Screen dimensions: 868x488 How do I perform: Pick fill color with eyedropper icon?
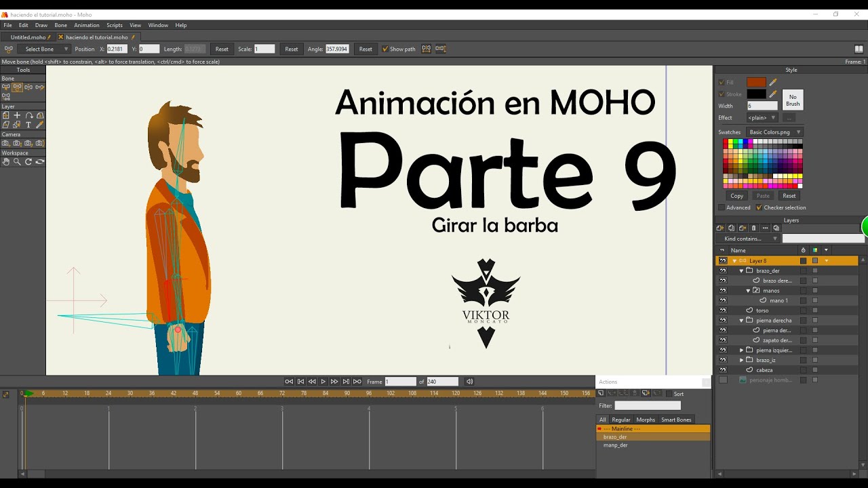(773, 82)
